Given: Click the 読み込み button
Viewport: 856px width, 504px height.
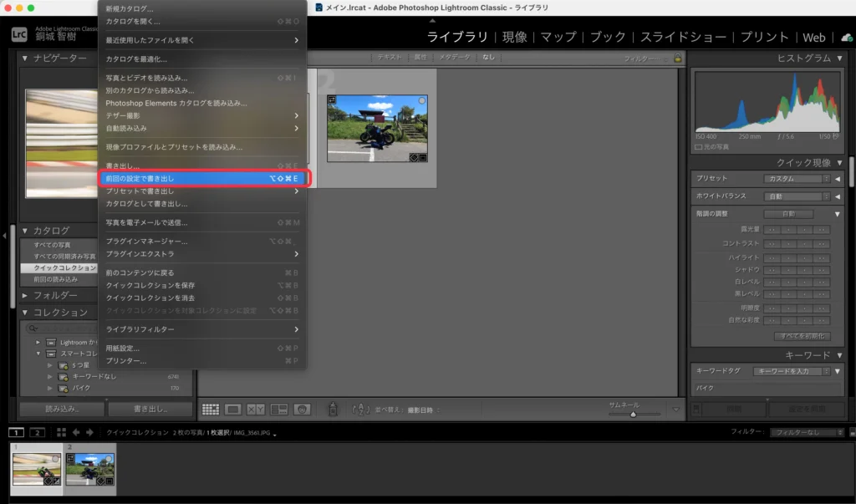Looking at the screenshot, I should coord(63,410).
